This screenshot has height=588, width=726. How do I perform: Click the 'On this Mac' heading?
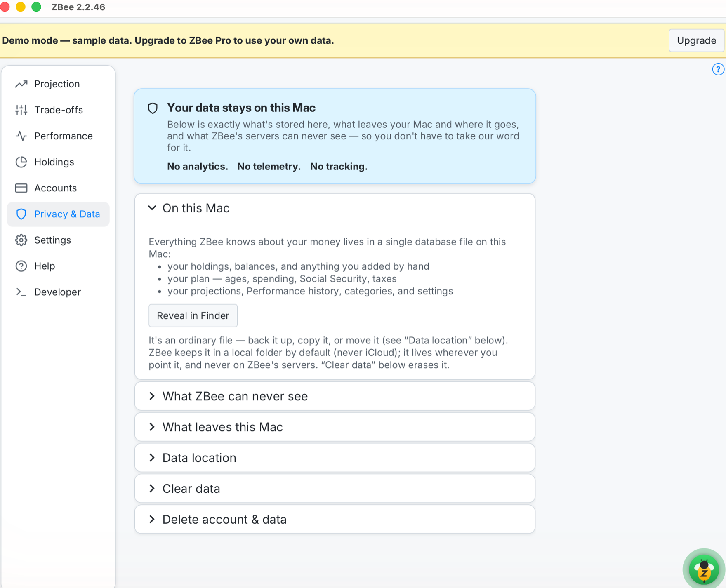coord(196,208)
